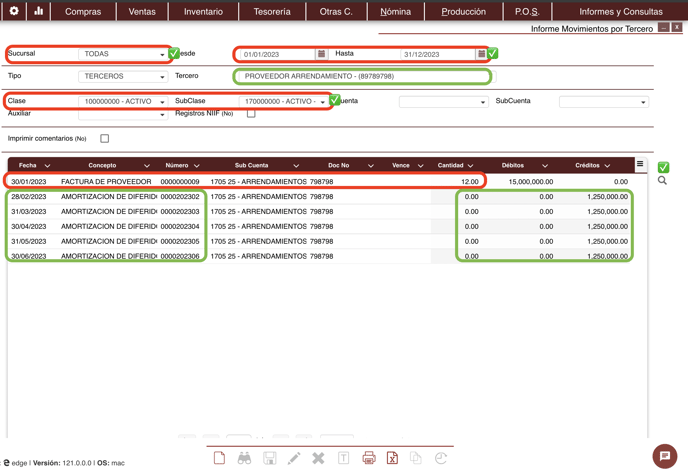Expand the Créditos column chevron
The width and height of the screenshot is (688, 470).
tap(607, 165)
